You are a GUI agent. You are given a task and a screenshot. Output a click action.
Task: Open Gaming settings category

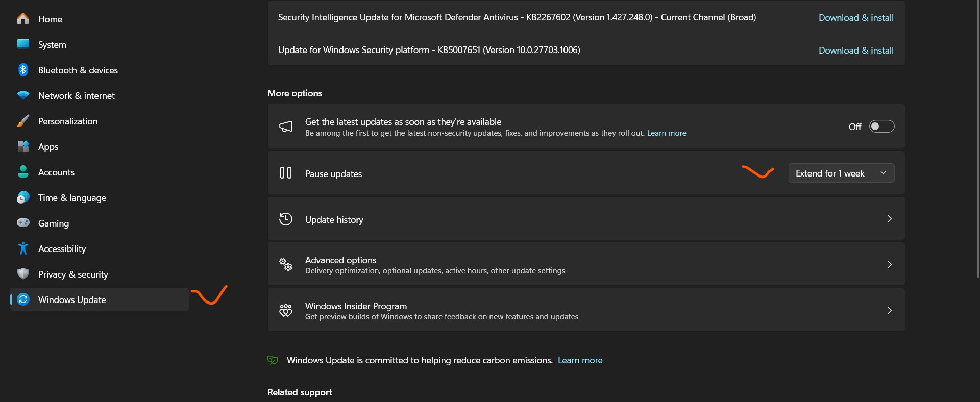tap(100, 223)
